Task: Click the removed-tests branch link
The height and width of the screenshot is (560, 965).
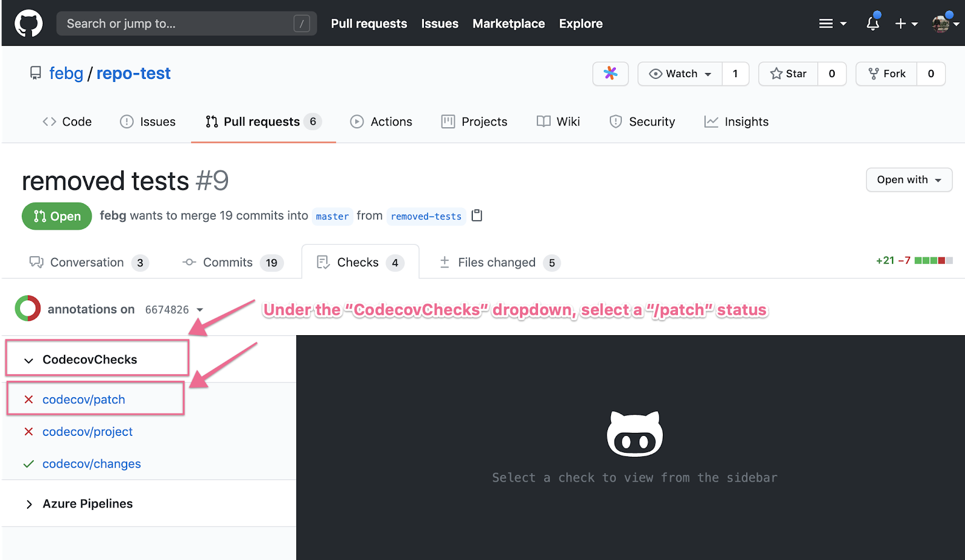Action: [x=426, y=216]
